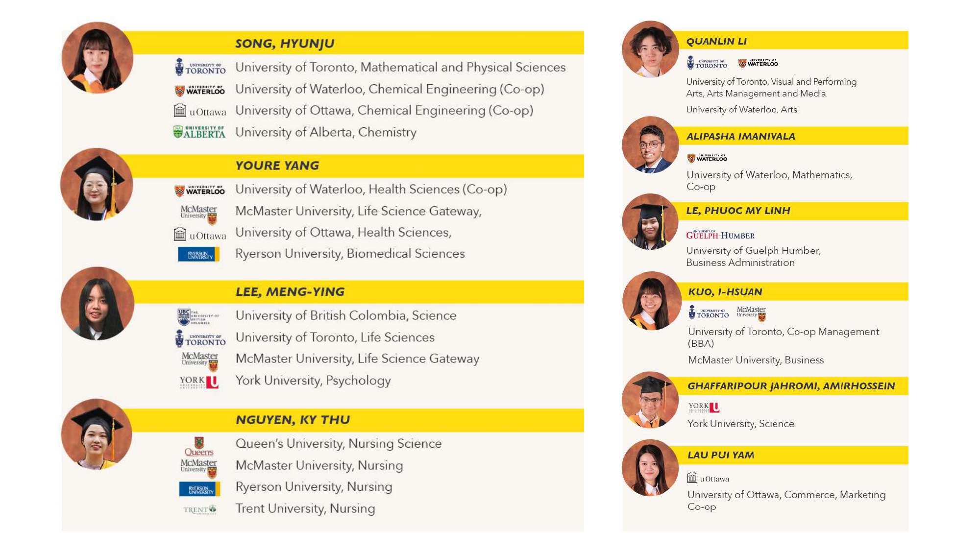Click the Trent University logo
Image resolution: width=980 pixels, height=551 pixels.
tap(200, 510)
